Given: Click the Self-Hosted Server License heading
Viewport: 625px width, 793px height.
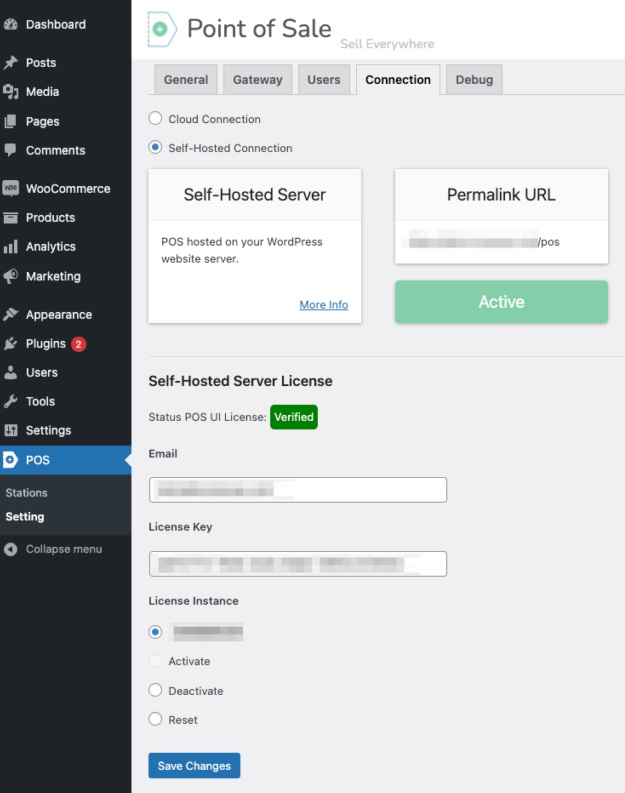Looking at the screenshot, I should pos(240,381).
